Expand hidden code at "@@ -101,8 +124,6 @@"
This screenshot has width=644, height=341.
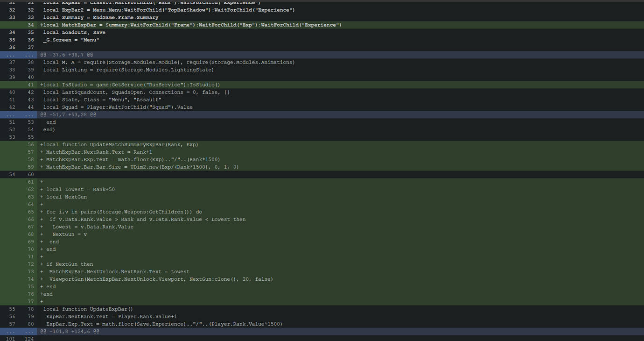tap(69, 331)
